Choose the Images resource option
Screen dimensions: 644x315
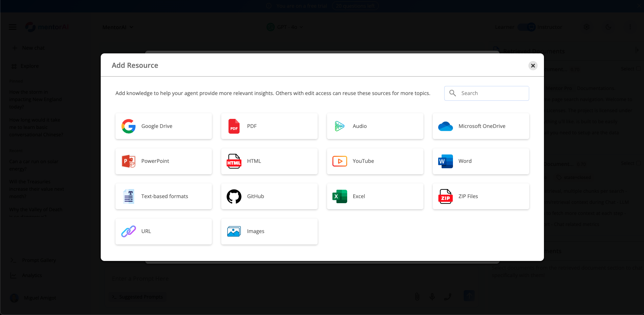tap(269, 231)
